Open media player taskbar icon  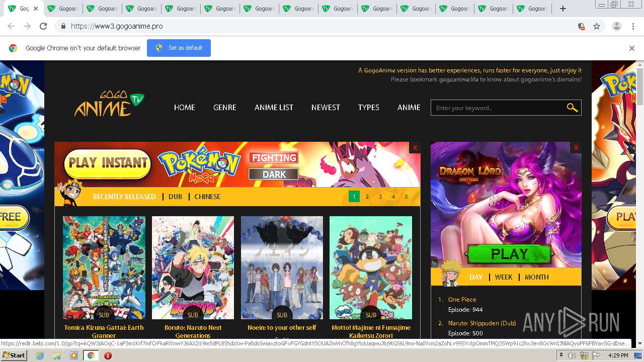pyautogui.click(x=74, y=355)
